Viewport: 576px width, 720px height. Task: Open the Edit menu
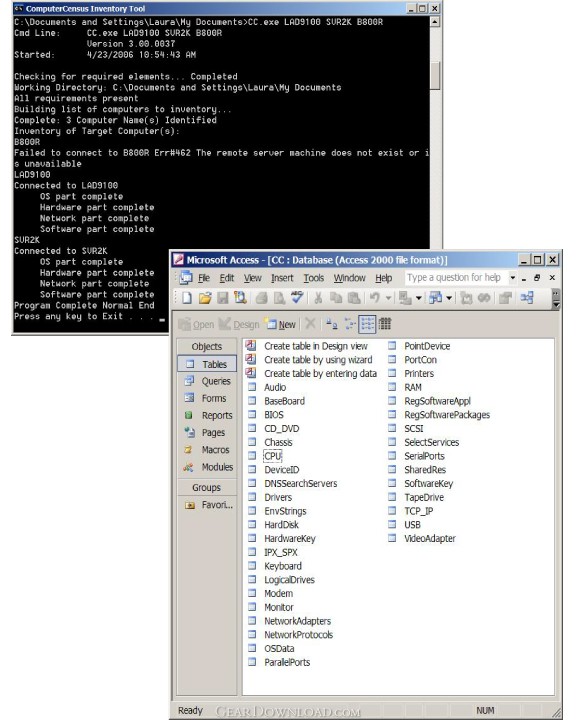coord(226,278)
